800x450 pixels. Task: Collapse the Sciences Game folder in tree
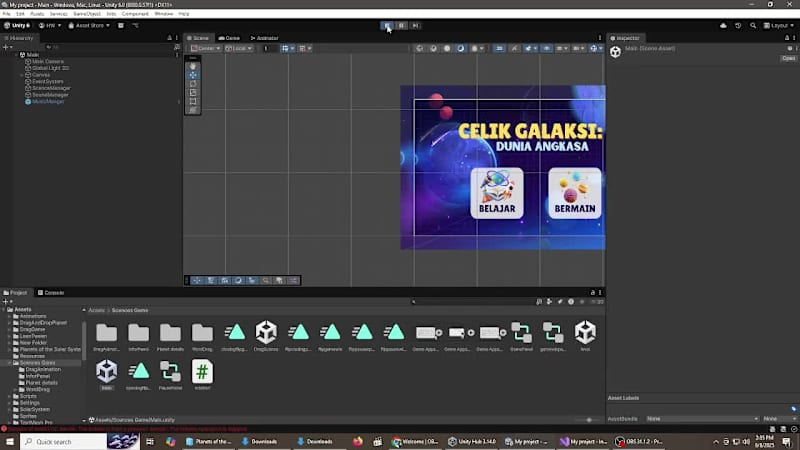(10, 363)
